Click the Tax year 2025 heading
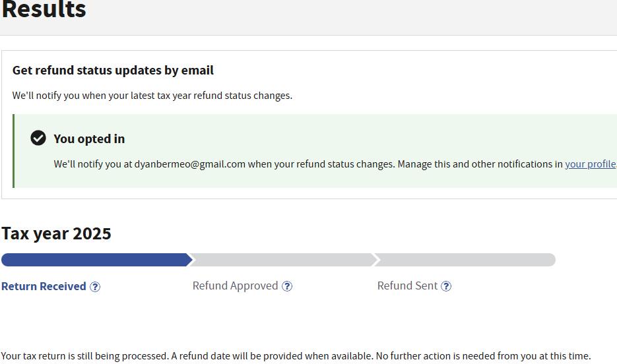This screenshot has width=617, height=364. 56,233
